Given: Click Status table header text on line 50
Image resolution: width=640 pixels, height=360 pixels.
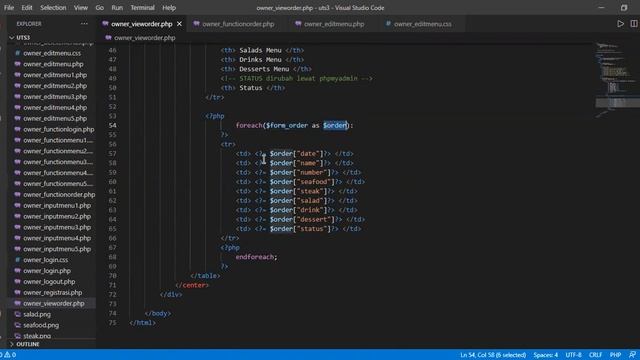Looking at the screenshot, I should point(251,88).
